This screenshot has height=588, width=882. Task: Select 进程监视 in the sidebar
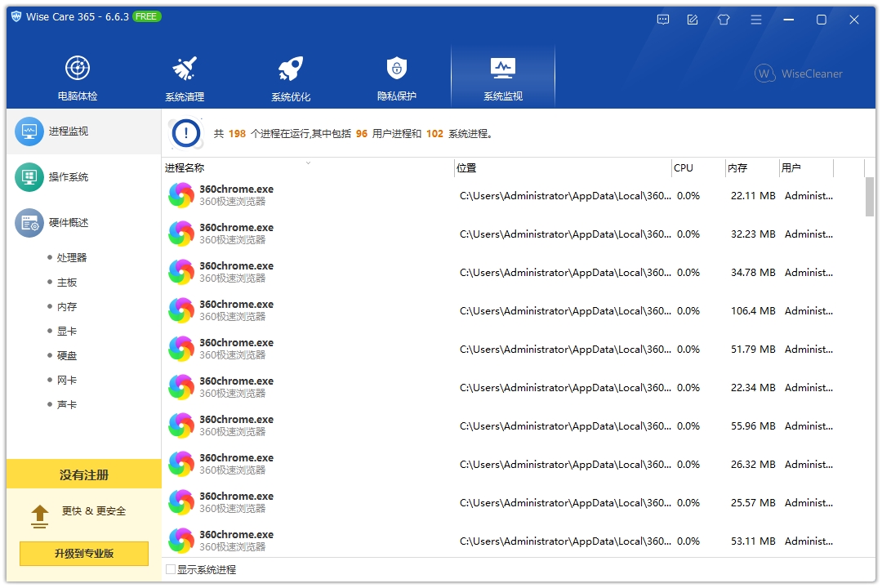coord(68,131)
